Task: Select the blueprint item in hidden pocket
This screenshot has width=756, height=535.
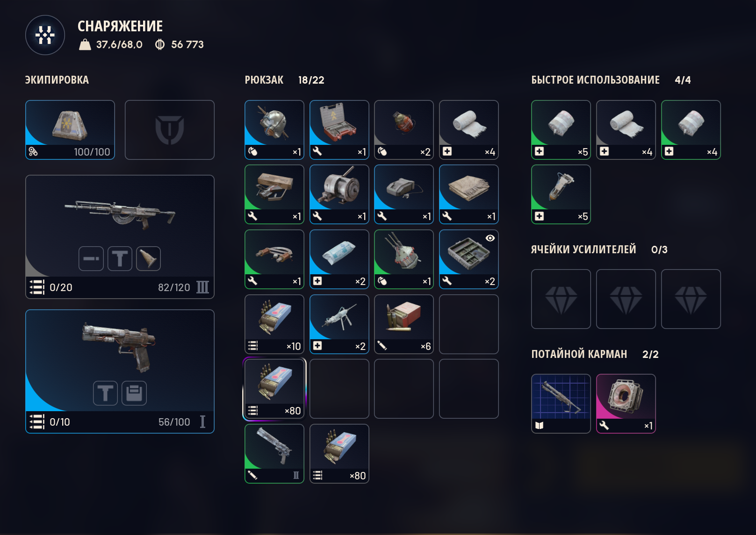Action: (561, 404)
